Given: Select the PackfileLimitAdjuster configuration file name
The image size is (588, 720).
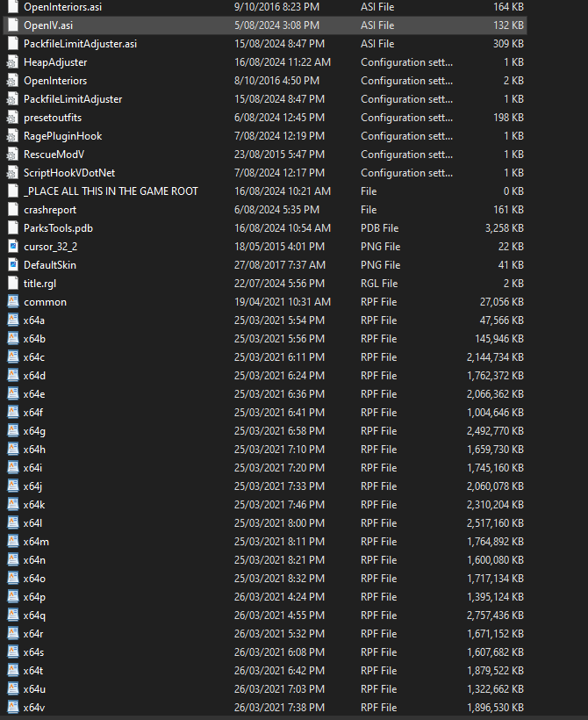Looking at the screenshot, I should point(73,99).
